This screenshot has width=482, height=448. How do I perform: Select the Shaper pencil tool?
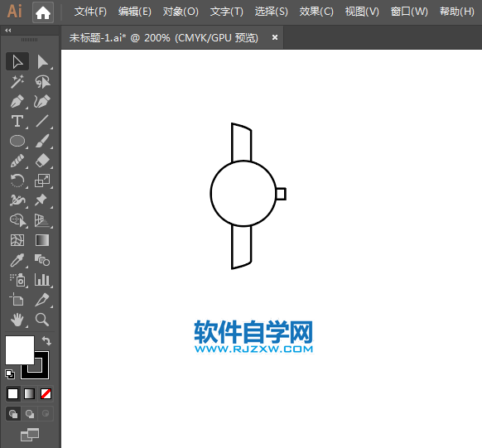[x=17, y=161]
